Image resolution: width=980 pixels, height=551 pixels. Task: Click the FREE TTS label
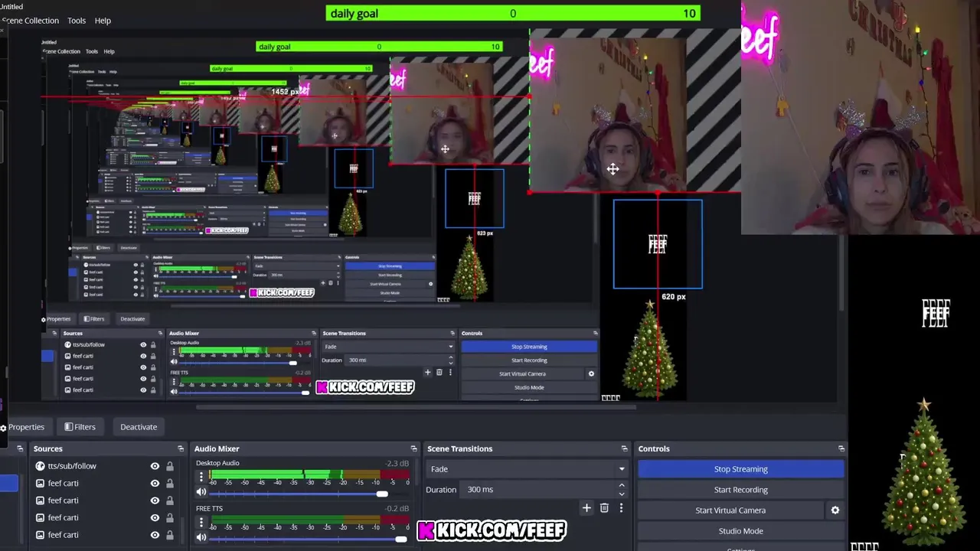click(x=209, y=509)
